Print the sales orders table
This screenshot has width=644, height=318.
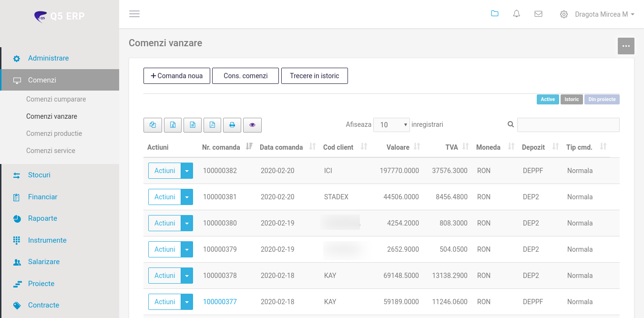coord(232,125)
